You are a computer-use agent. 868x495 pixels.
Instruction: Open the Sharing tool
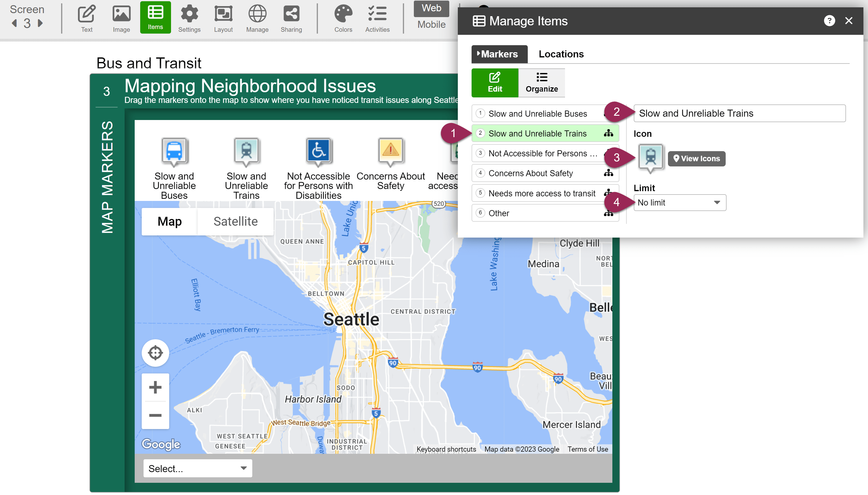[291, 18]
